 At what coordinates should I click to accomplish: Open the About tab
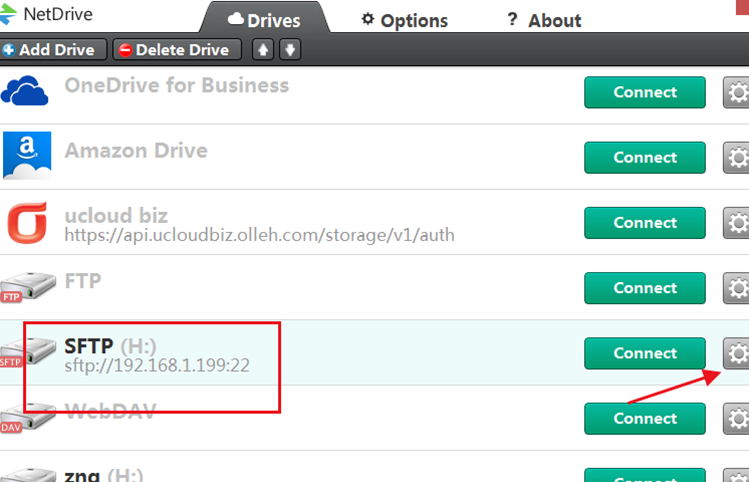544,20
